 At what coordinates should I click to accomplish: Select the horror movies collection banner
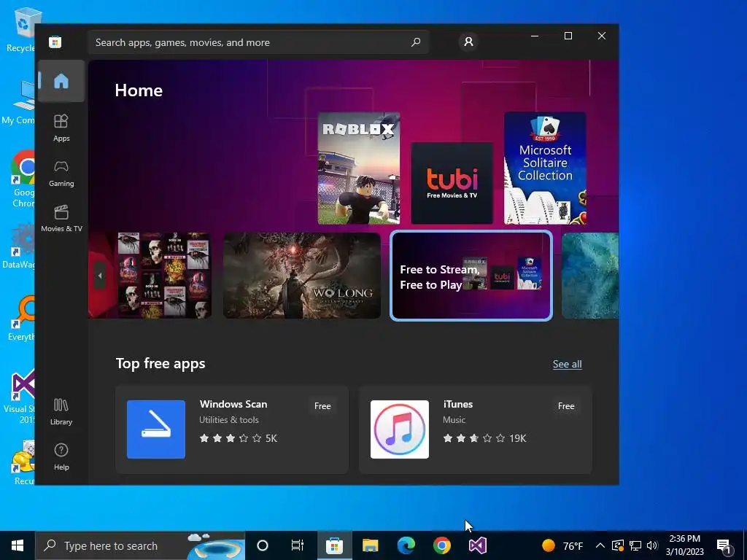point(150,276)
